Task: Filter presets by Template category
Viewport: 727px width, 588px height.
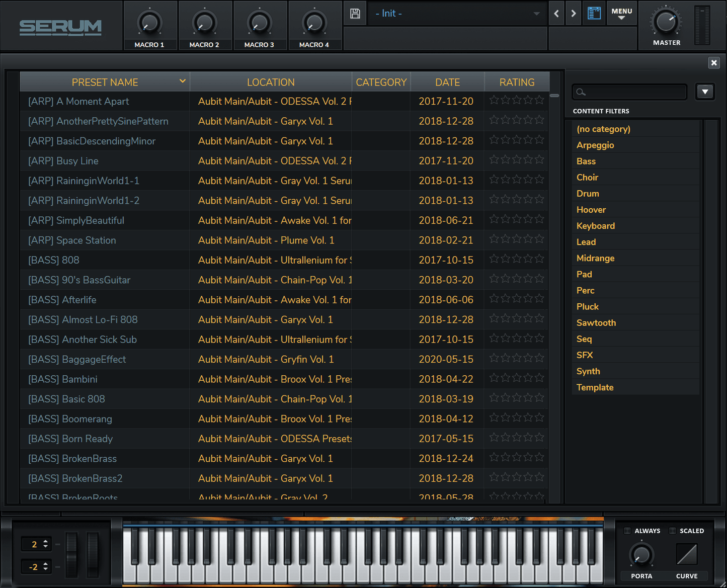Action: [636, 387]
